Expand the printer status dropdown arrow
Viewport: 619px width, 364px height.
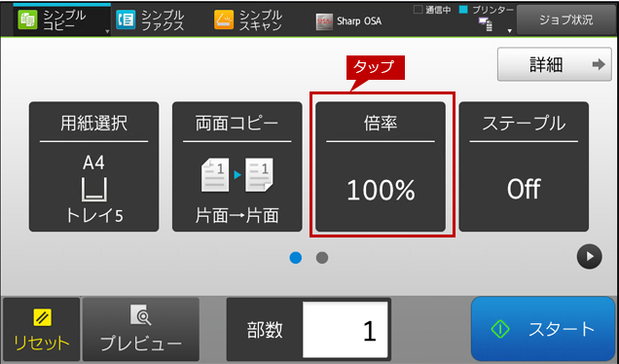pos(509,31)
